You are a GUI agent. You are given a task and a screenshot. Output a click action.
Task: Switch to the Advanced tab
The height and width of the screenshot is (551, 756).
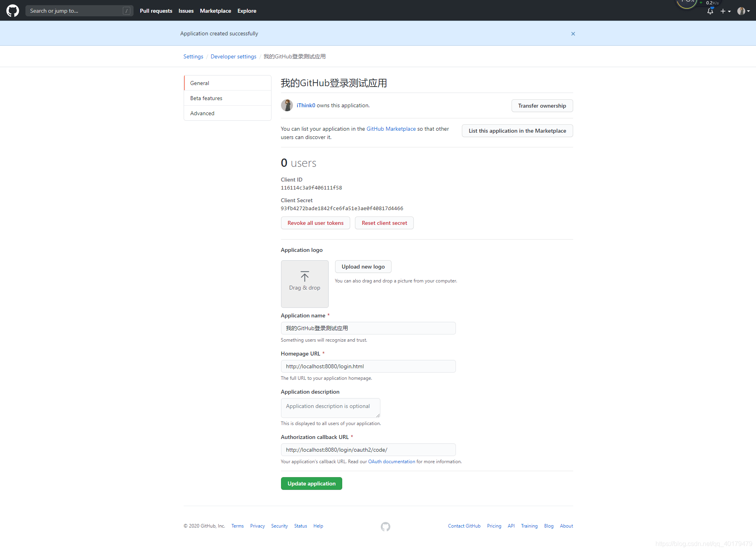pos(228,113)
